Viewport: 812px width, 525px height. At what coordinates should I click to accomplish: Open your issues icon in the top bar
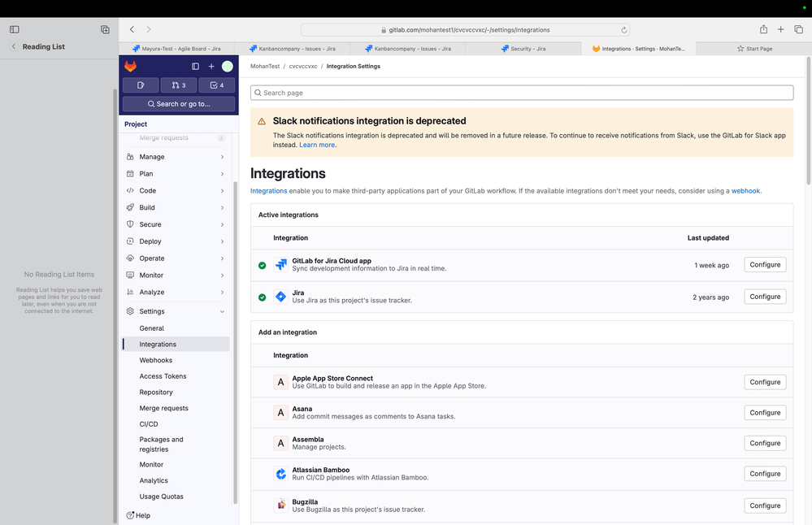(x=140, y=85)
